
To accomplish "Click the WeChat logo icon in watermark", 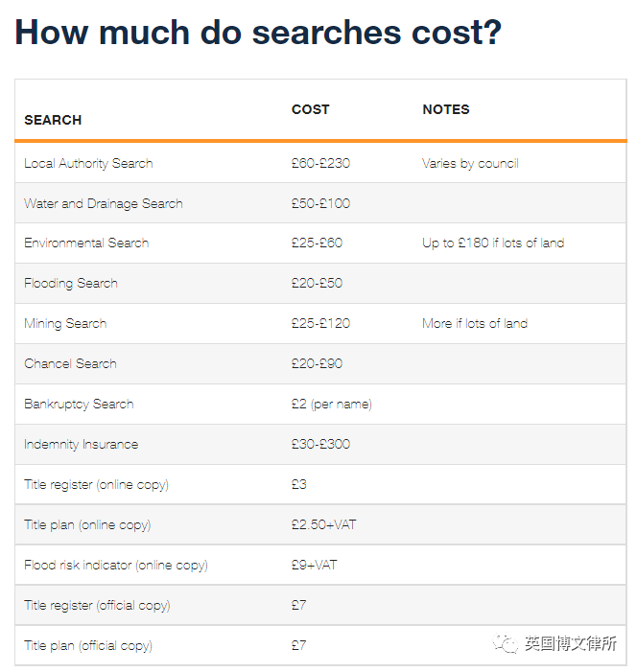I will coord(506,643).
